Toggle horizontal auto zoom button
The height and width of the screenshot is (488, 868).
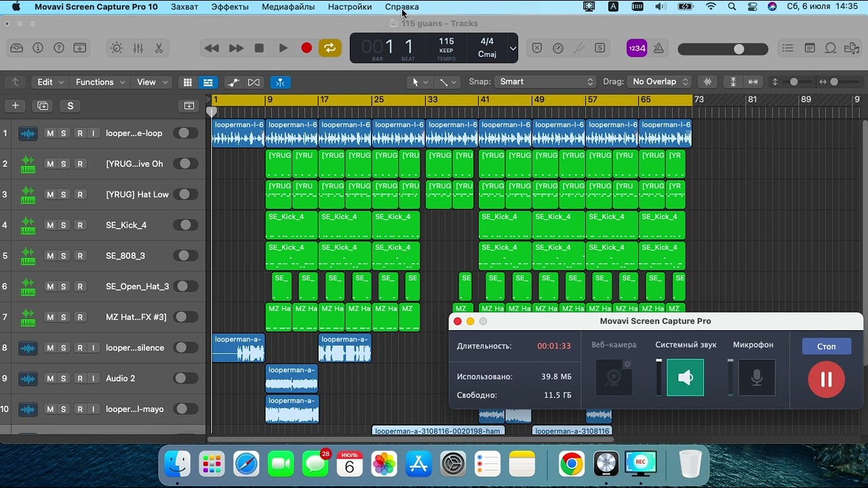(753, 82)
